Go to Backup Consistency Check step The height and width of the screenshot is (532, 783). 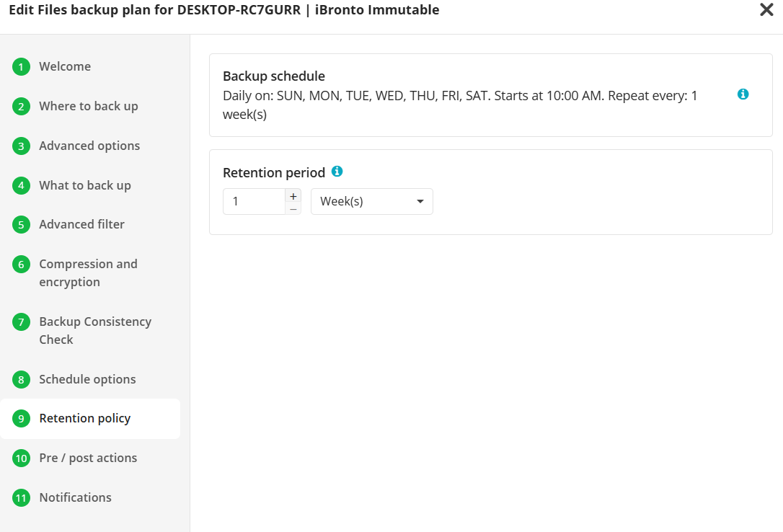94,330
